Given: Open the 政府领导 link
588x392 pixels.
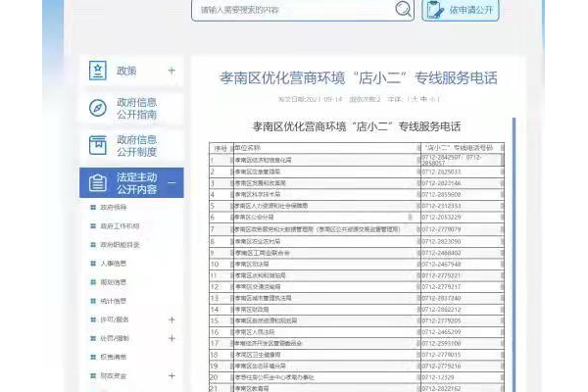Looking at the screenshot, I should (x=114, y=207).
